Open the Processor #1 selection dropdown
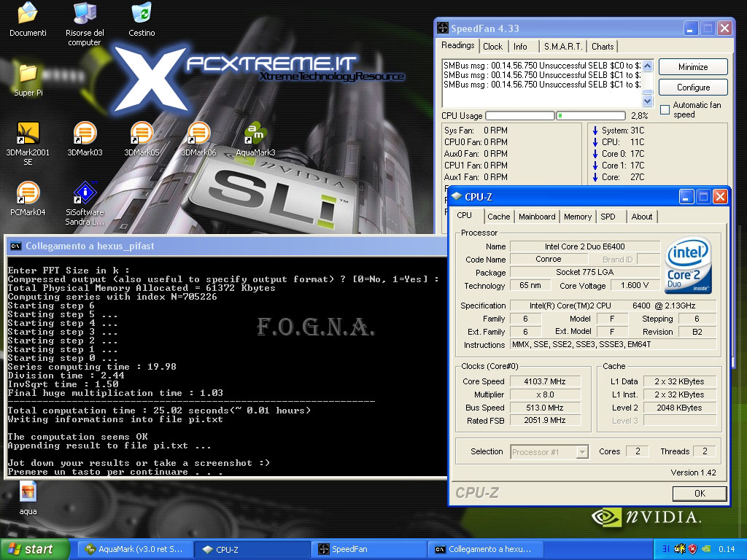Image resolution: width=747 pixels, height=560 pixels. (x=549, y=451)
